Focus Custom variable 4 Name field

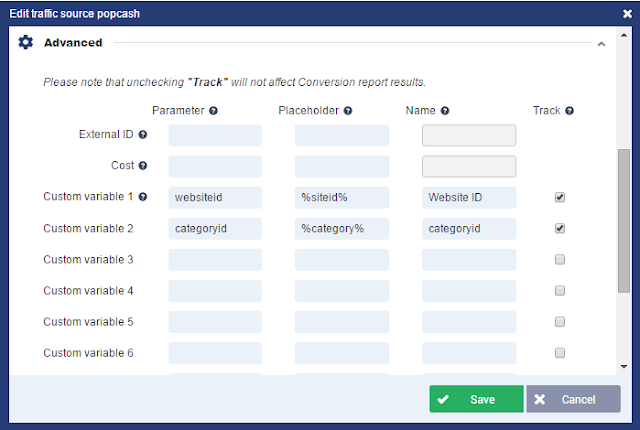[469, 291]
